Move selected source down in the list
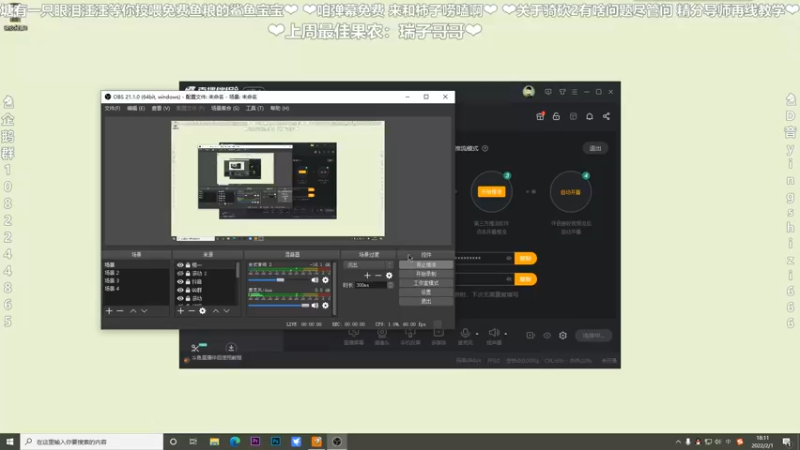 tap(227, 311)
